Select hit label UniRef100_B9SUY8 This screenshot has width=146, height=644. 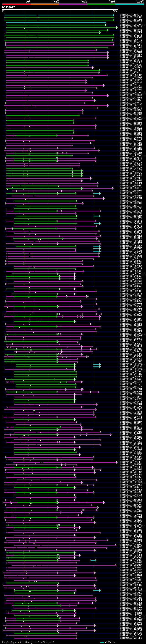131,115
